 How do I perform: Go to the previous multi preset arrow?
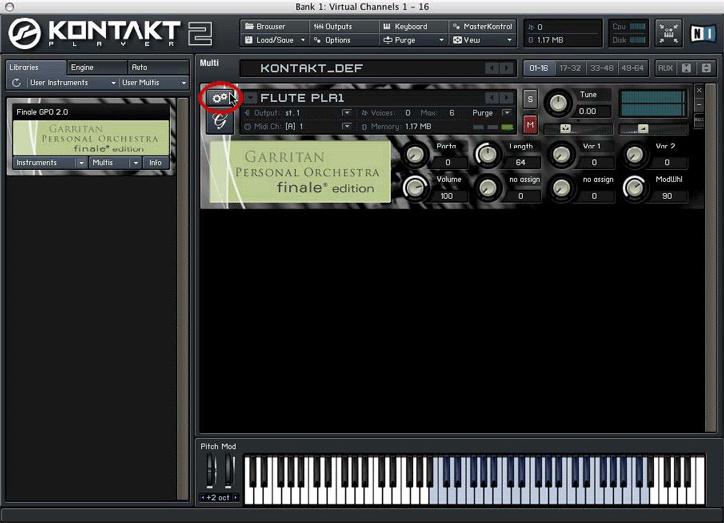click(491, 68)
